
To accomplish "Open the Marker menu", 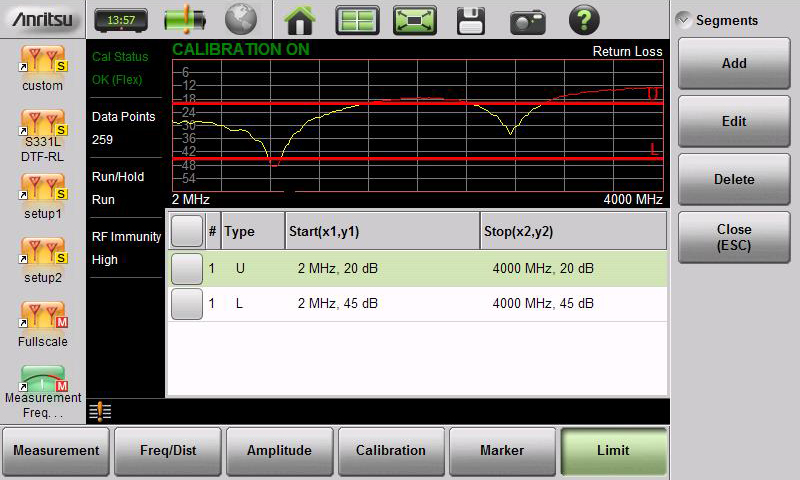I will 502,451.
